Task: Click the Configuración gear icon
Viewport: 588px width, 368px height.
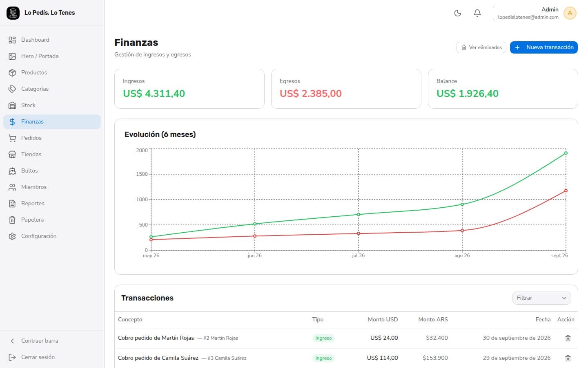Action: [12, 236]
